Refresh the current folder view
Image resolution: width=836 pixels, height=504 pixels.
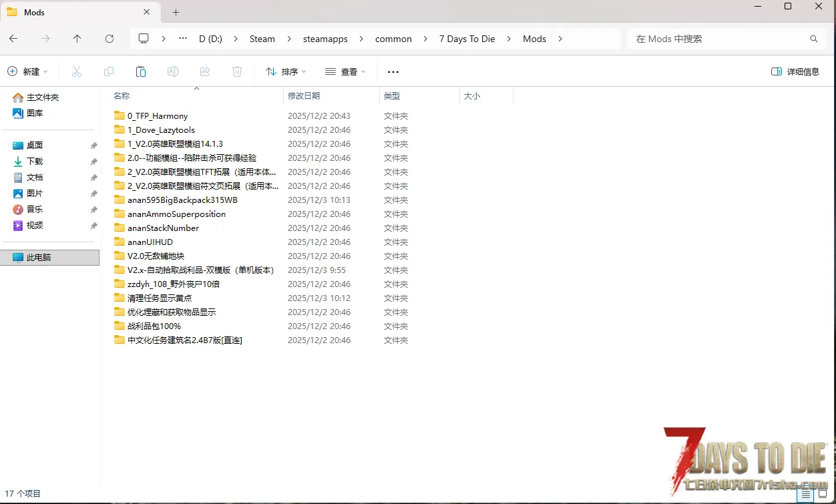110,39
